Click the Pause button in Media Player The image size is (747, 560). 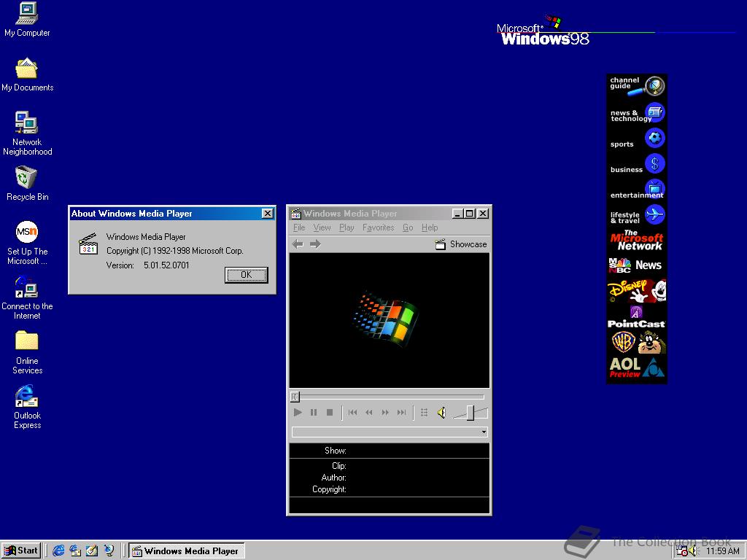coord(314,413)
